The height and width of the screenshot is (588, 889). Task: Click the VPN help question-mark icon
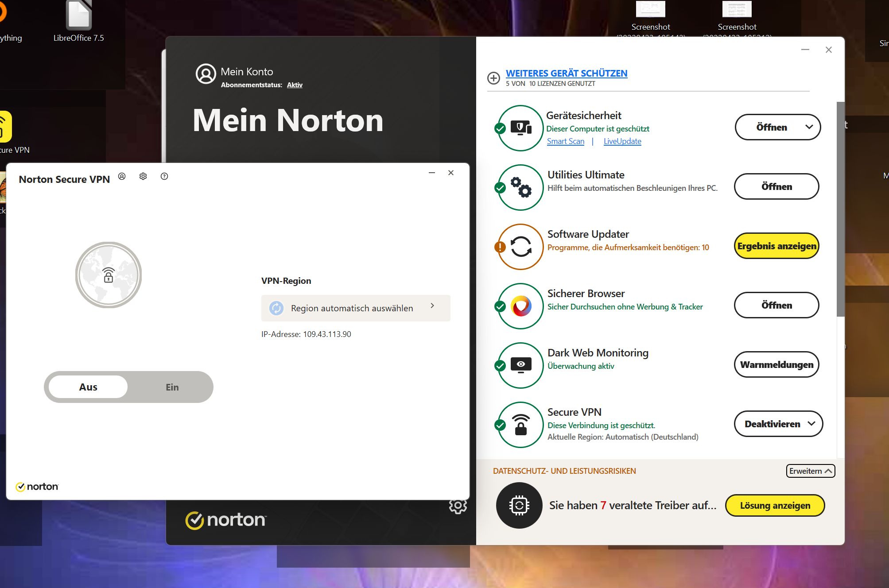click(x=164, y=176)
